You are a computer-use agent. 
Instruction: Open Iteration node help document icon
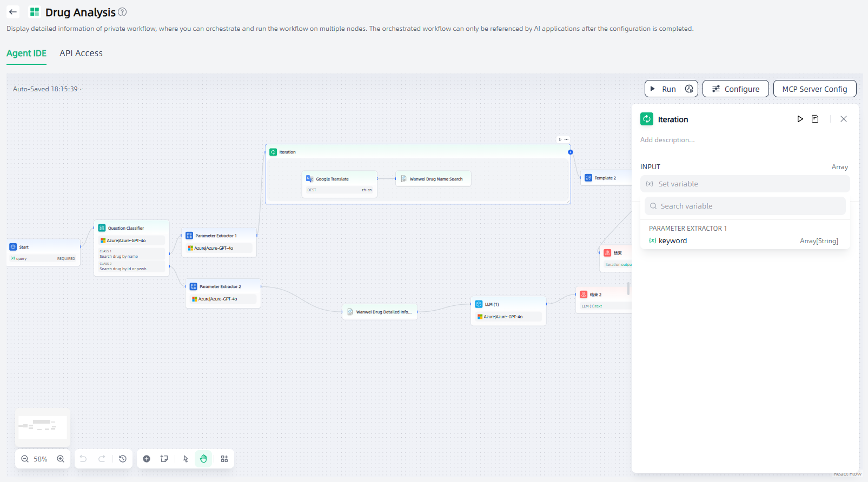(x=815, y=119)
